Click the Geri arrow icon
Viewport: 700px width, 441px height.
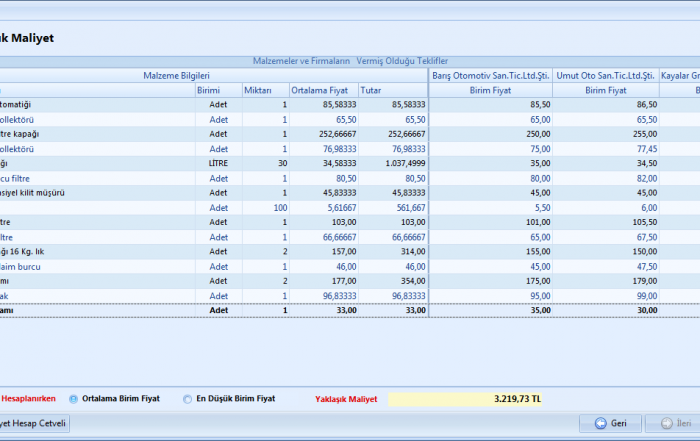click(x=600, y=423)
